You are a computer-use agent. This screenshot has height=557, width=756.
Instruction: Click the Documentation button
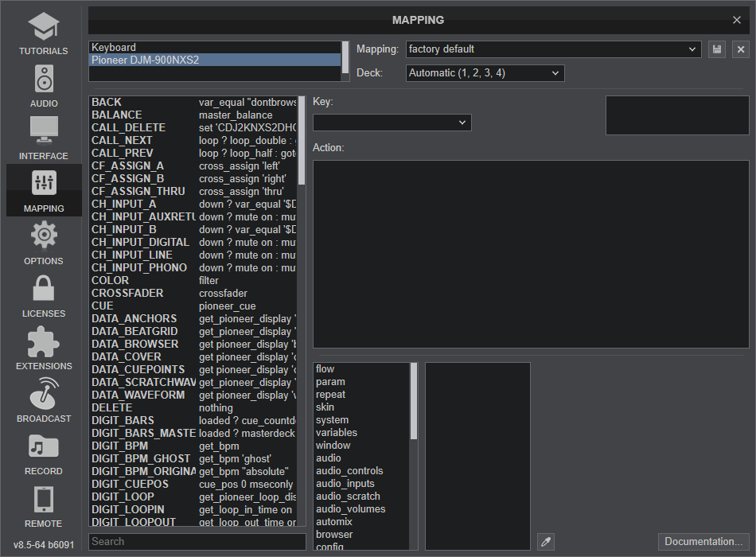703,542
